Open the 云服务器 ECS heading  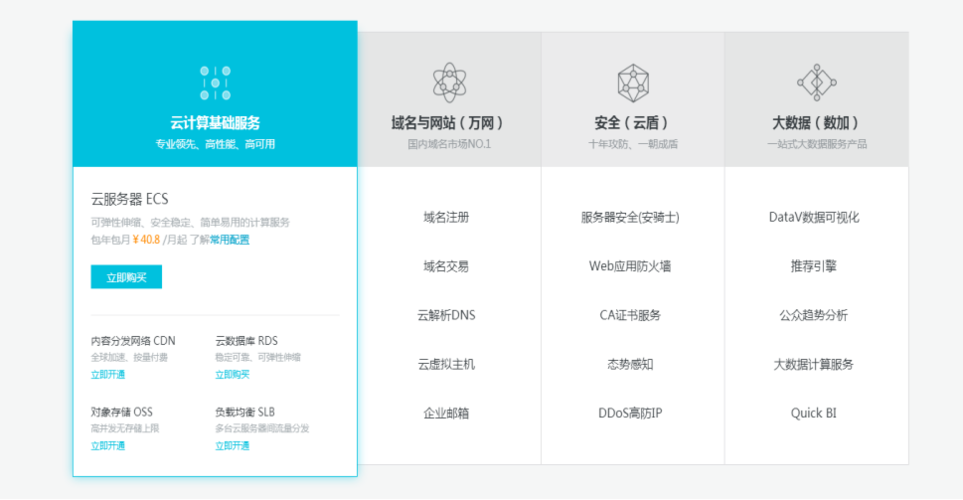coord(130,199)
